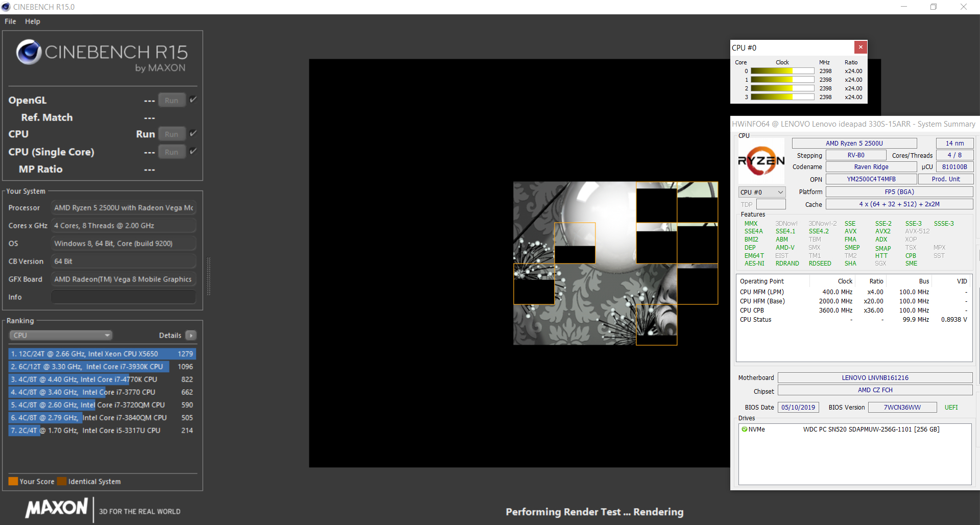Close the CPU #0 clock window
Screen dimensions: 980x525
[861, 47]
